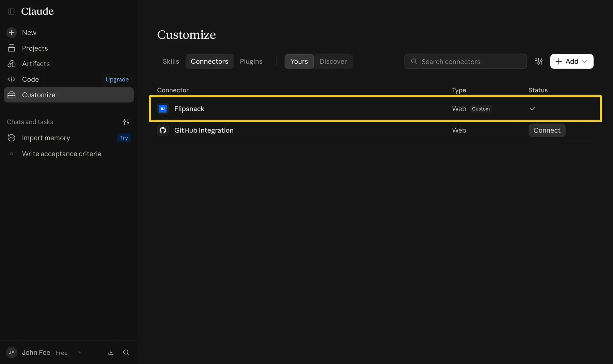The width and height of the screenshot is (613, 364).
Task: Open the Flipsnack connector name
Action: pyautogui.click(x=189, y=109)
